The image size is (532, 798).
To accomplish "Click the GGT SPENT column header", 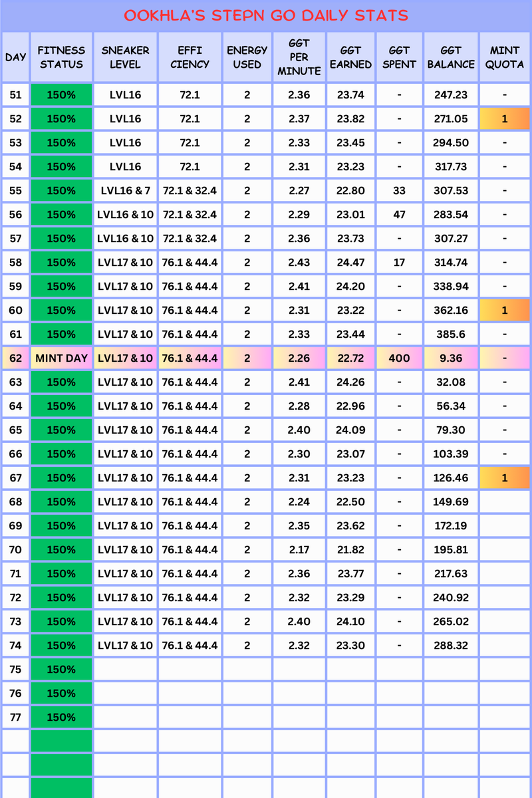I will click(399, 57).
